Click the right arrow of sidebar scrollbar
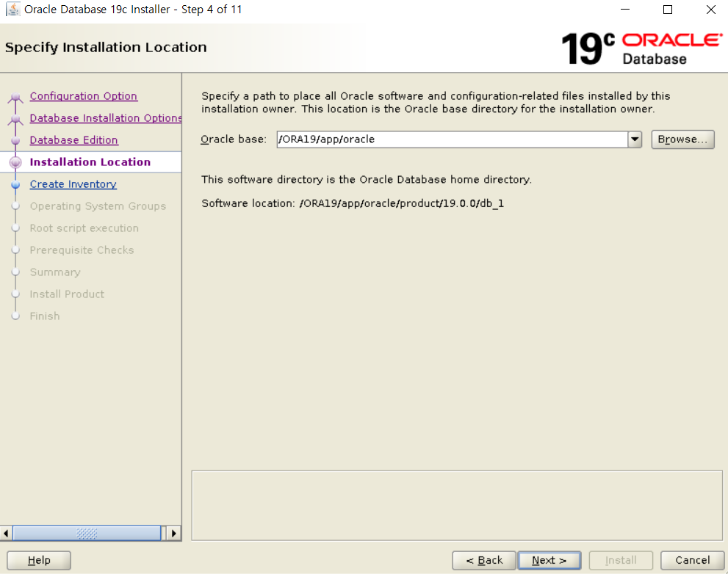The width and height of the screenshot is (728, 574). [x=173, y=533]
